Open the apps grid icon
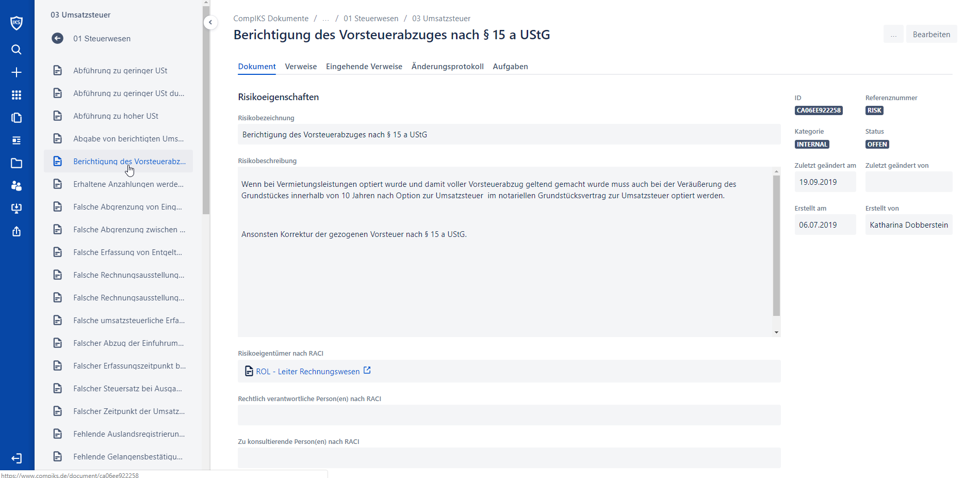The image size is (980, 478). pyautogui.click(x=17, y=95)
